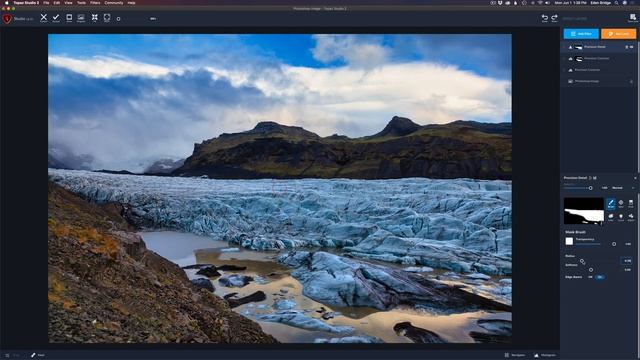Image resolution: width=640 pixels, height=360 pixels.
Task: Click the Radius value input field
Action: click(x=627, y=260)
